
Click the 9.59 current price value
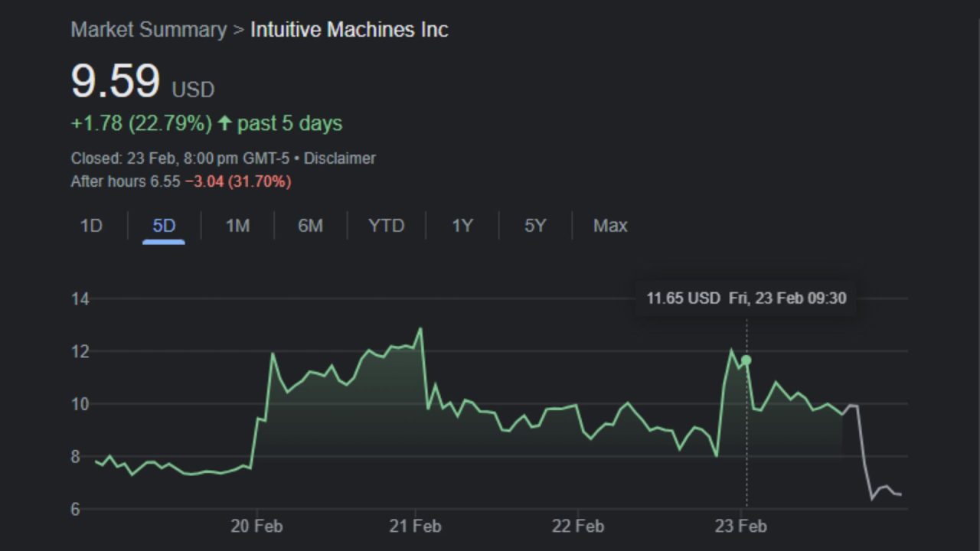point(115,81)
